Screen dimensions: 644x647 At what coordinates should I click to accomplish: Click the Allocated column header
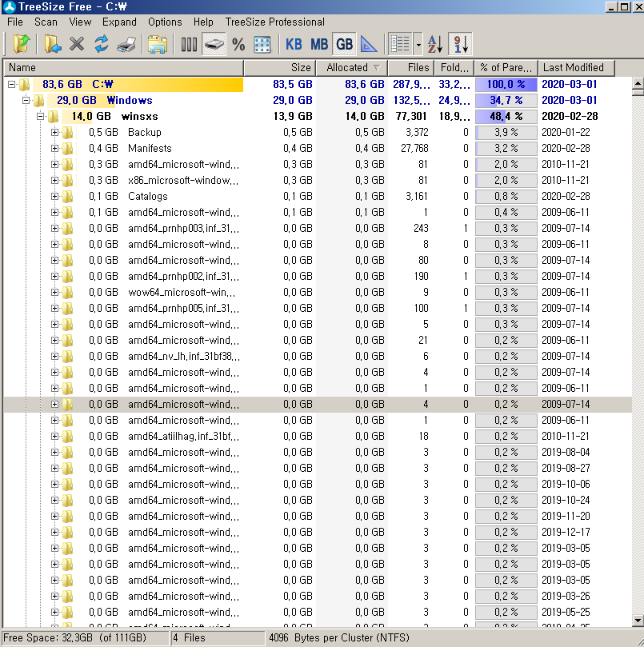pos(352,68)
